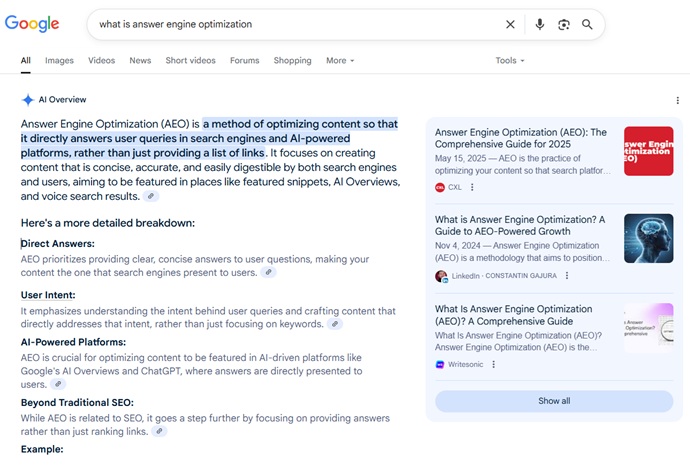Click the magnifying glass search icon
Image resolution: width=690 pixels, height=472 pixels.
click(587, 24)
